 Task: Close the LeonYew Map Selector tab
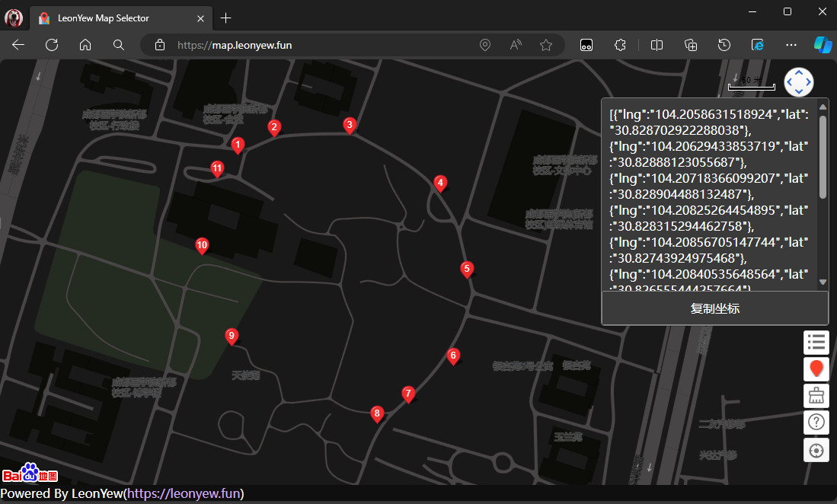[x=201, y=19]
